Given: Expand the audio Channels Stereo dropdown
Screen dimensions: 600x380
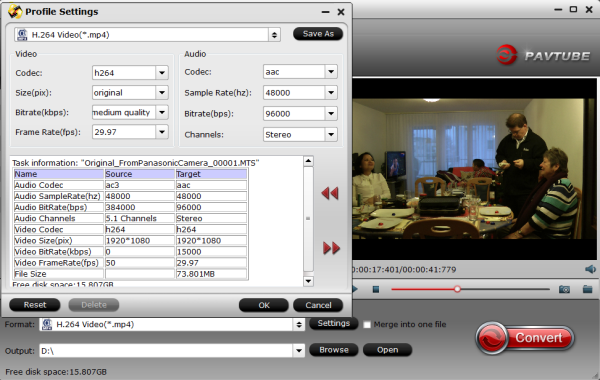Looking at the screenshot, I should (331, 134).
